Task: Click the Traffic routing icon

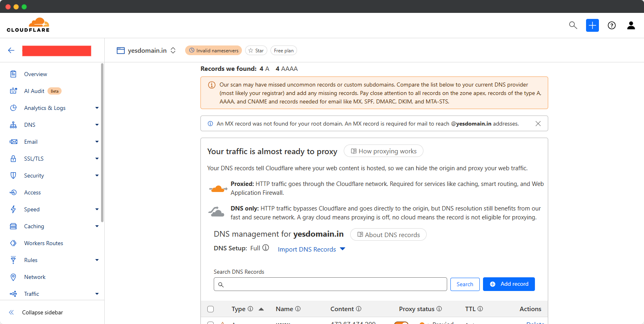Action: [13, 294]
